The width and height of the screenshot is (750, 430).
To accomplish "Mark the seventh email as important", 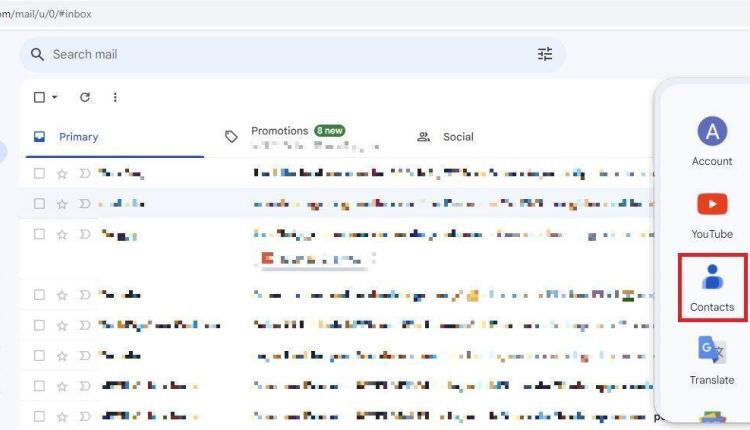I will click(x=85, y=386).
